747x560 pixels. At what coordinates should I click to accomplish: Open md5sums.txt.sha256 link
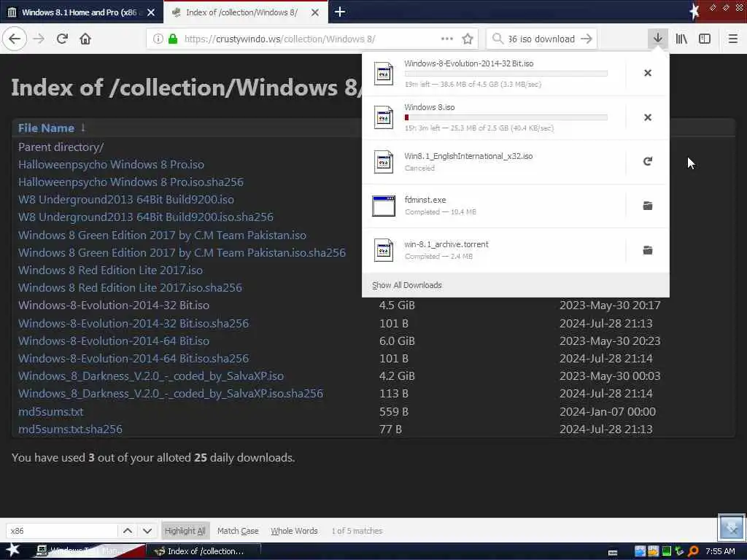[70, 429]
